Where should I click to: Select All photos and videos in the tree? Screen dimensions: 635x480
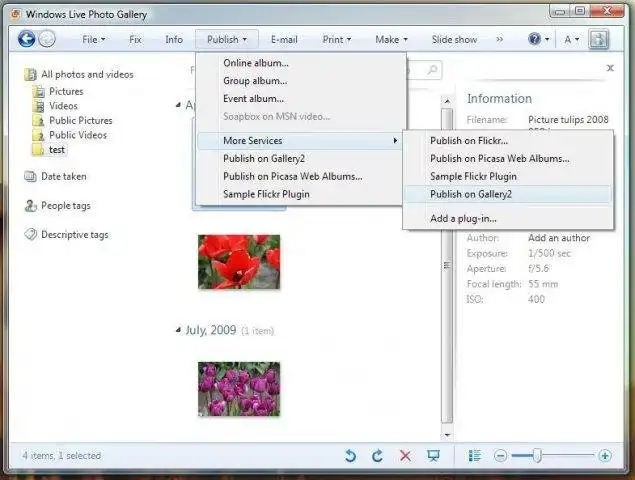(x=87, y=75)
